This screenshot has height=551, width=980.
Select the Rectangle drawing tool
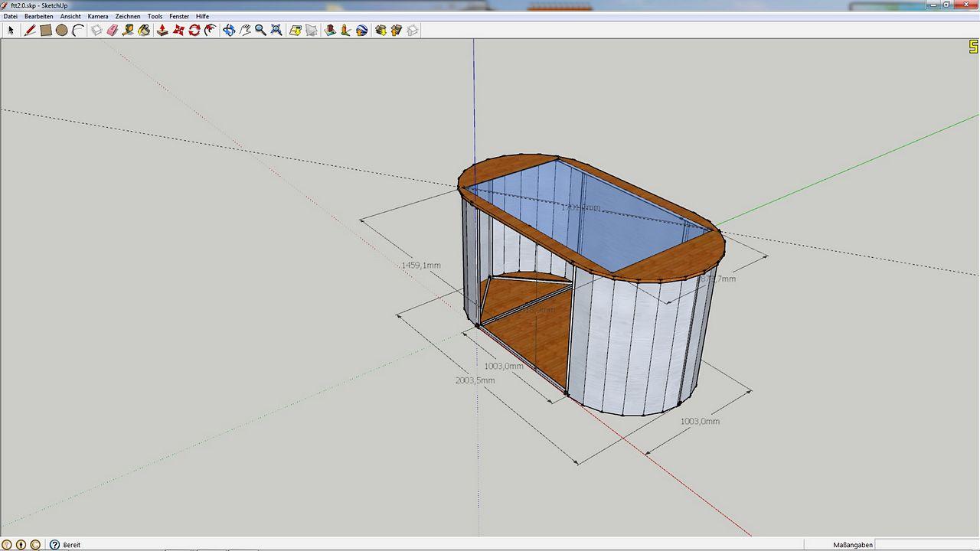(x=46, y=31)
